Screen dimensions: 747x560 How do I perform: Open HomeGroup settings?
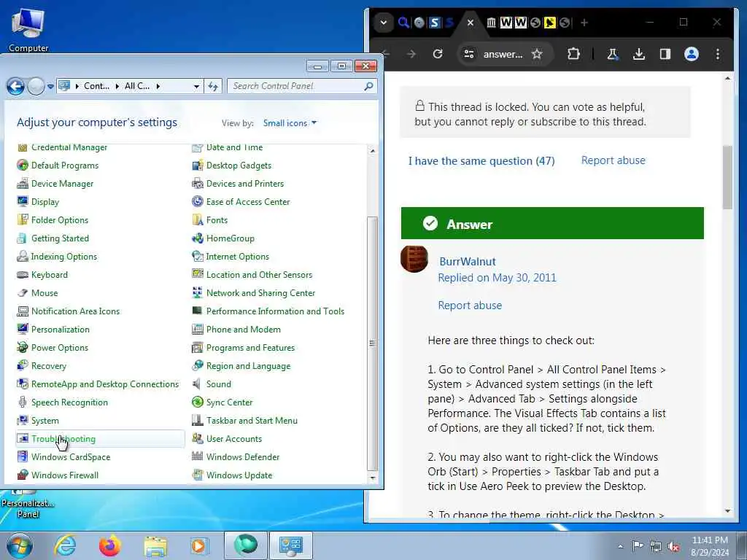[230, 238]
